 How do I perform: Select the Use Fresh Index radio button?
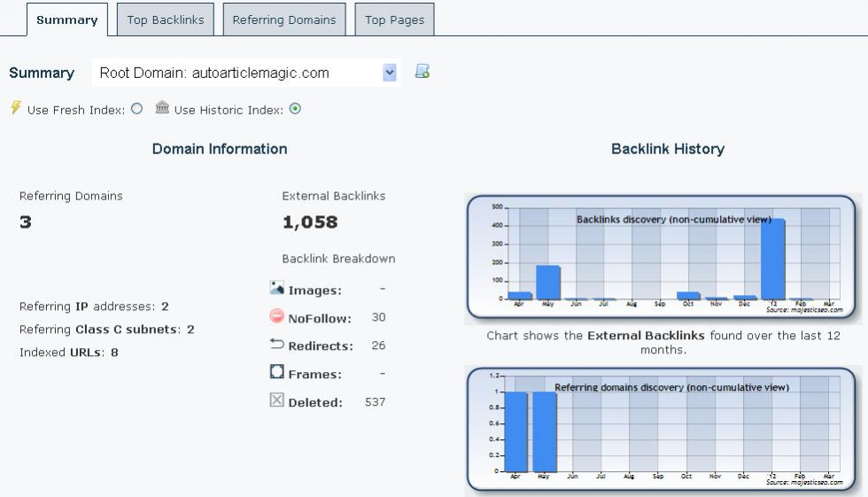tap(136, 109)
